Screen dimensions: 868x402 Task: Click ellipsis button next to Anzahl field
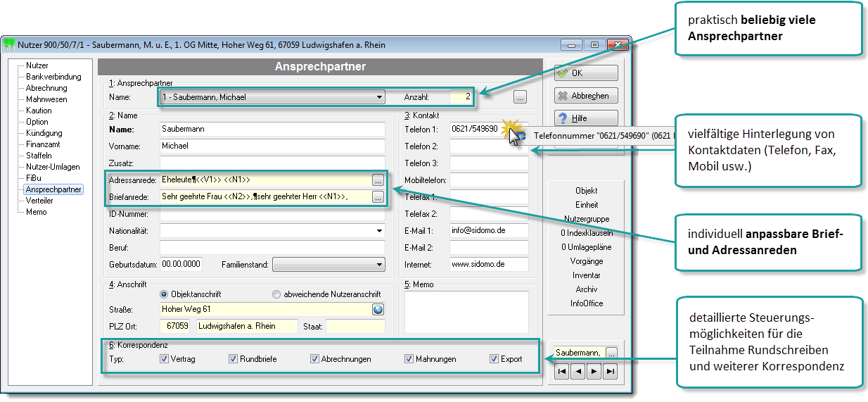click(x=520, y=96)
